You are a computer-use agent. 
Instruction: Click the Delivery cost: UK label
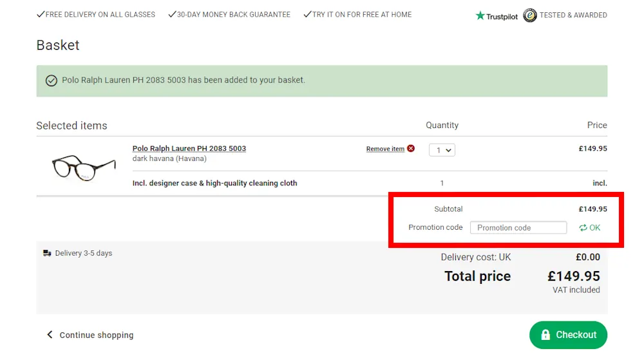(476, 258)
